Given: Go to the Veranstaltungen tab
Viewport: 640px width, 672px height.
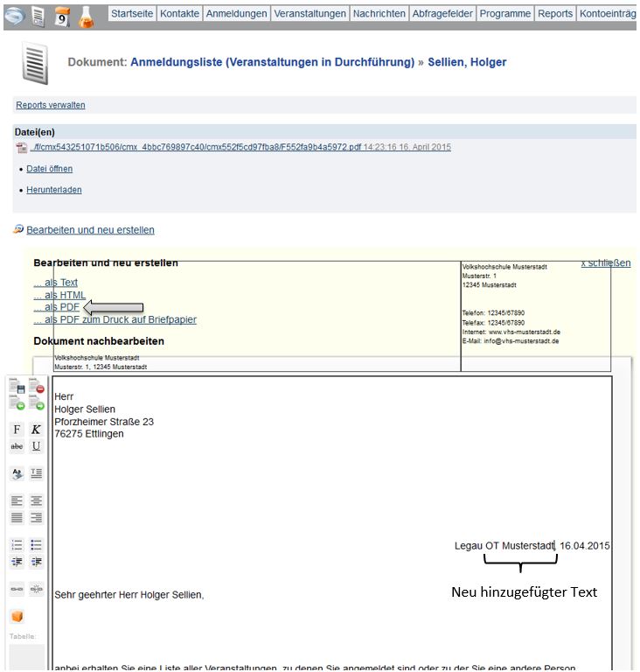Looking at the screenshot, I should click(310, 14).
